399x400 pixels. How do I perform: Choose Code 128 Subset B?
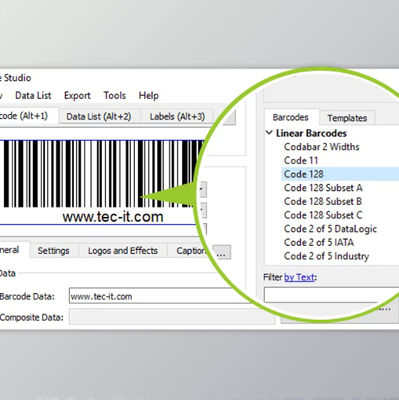(323, 202)
